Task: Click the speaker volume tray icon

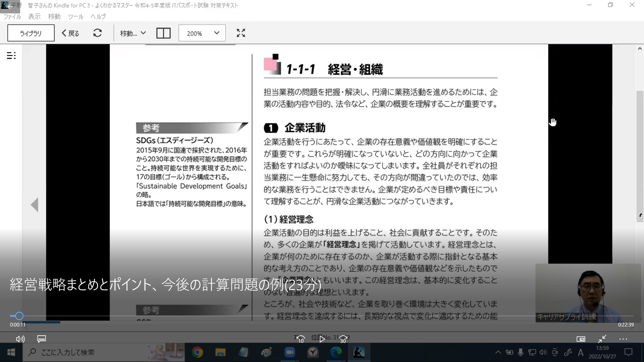Action: (x=543, y=352)
